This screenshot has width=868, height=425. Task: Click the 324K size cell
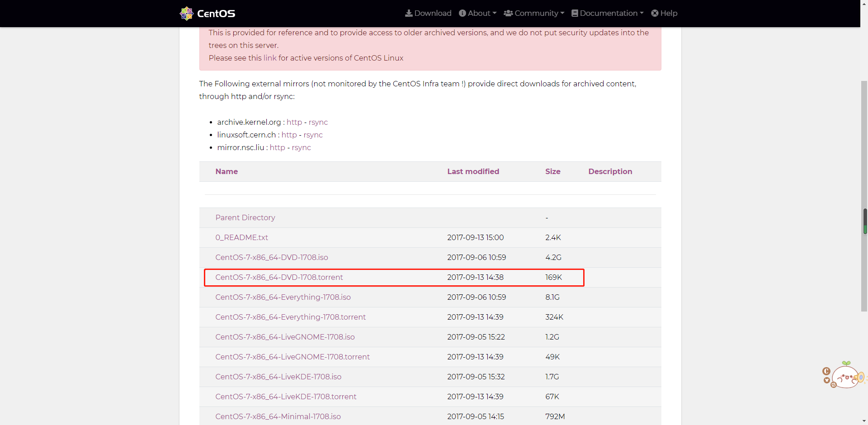tap(554, 317)
